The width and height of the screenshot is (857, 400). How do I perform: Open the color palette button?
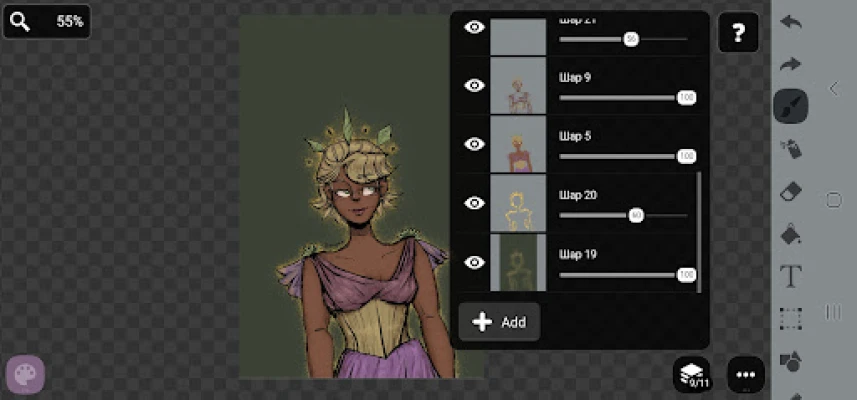25,375
